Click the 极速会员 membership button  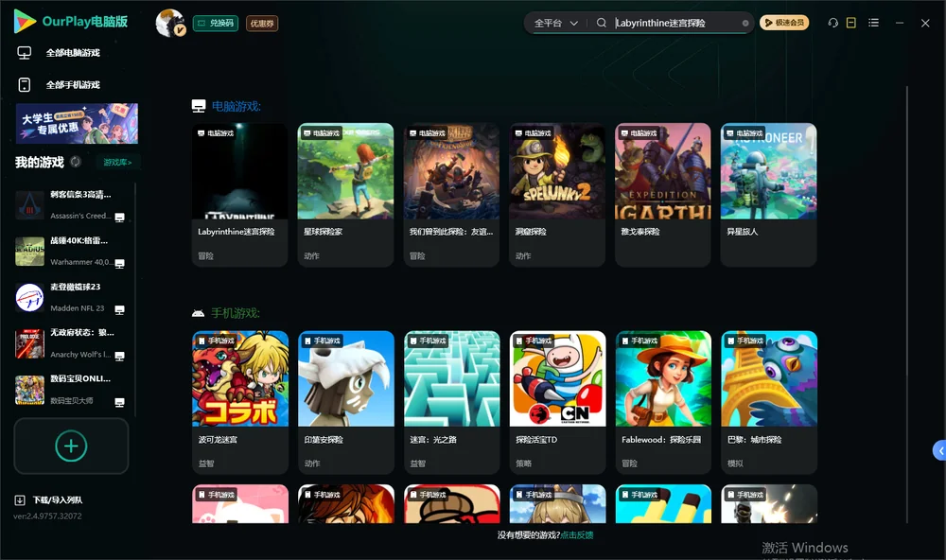[784, 23]
